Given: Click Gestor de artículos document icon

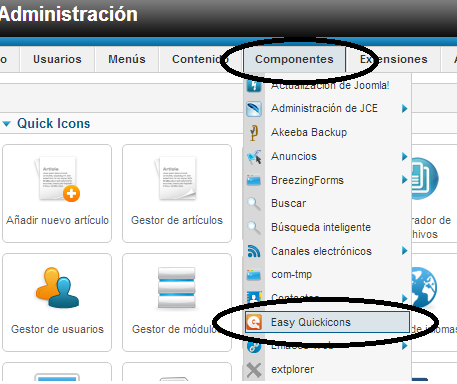Looking at the screenshot, I should 176,179.
